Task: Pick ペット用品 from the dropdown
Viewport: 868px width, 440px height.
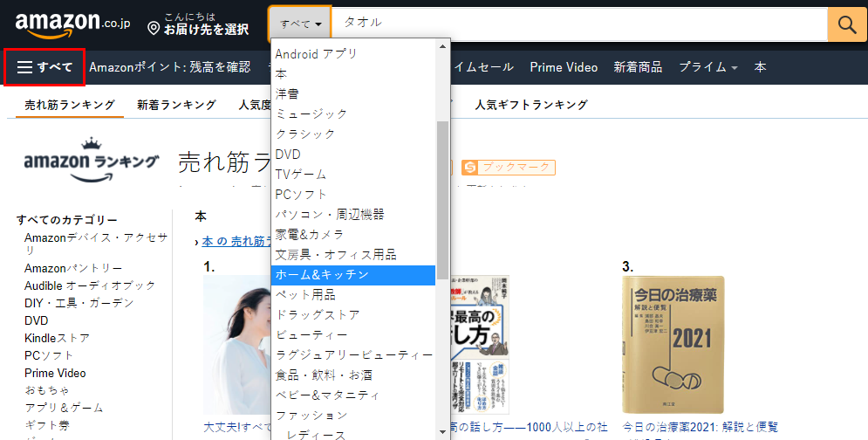Action: click(353, 295)
